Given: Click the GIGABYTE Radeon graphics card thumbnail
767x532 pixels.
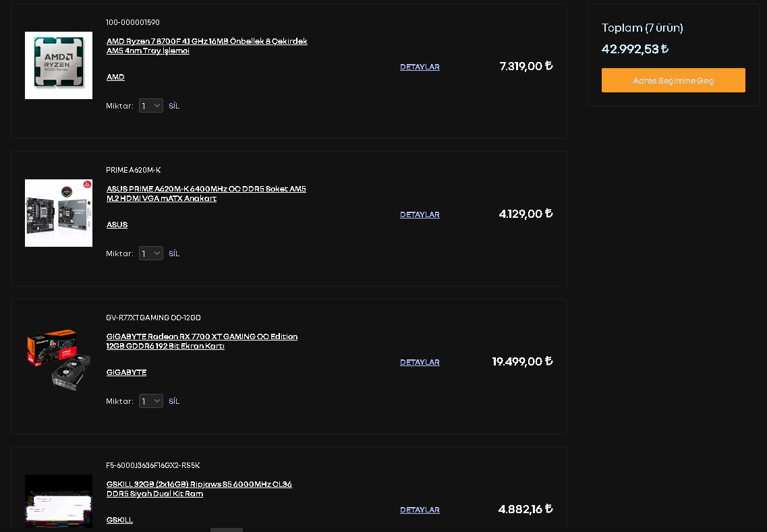Looking at the screenshot, I should click(x=59, y=361).
